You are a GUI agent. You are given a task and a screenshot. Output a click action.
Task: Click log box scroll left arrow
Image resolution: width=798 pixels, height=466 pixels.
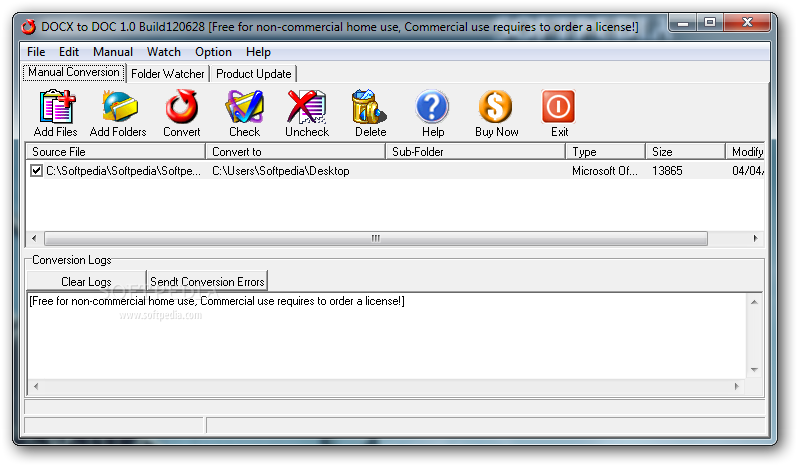pyautogui.click(x=36, y=386)
